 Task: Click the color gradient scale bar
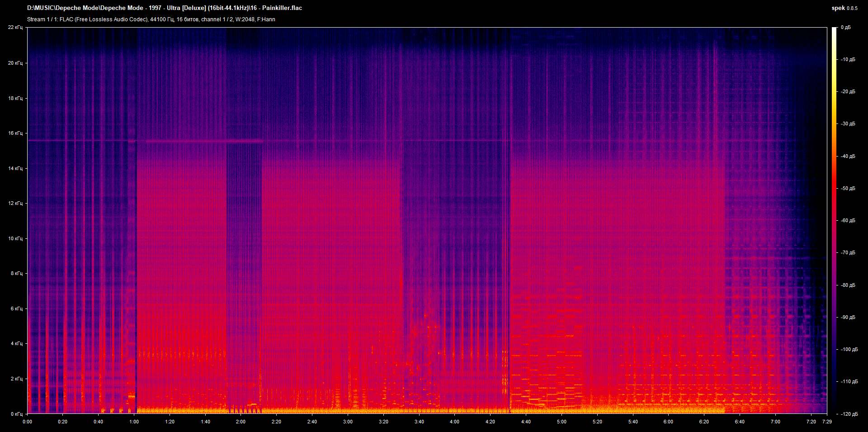(834, 220)
